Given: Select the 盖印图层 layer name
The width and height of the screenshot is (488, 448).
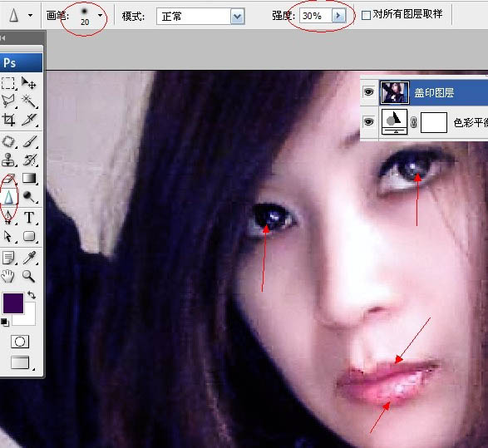Looking at the screenshot, I should (x=434, y=93).
